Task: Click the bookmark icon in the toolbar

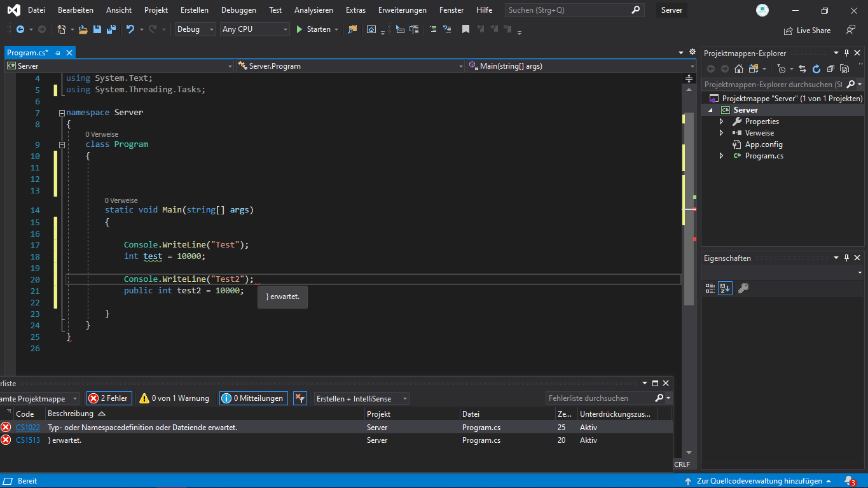Action: pyautogui.click(x=465, y=29)
